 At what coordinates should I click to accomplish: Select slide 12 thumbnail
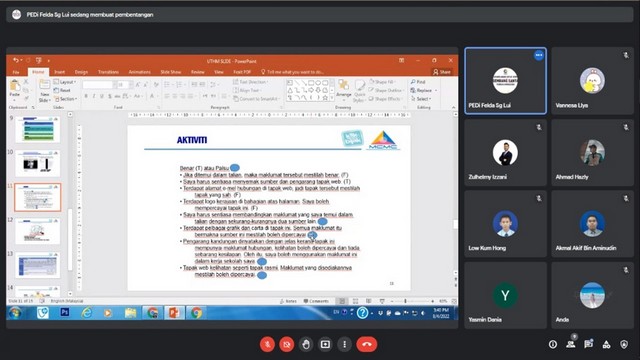pos(38,231)
